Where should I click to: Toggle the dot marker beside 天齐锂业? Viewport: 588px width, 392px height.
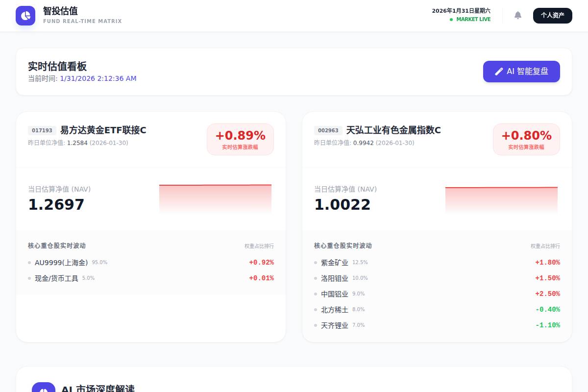point(316,325)
